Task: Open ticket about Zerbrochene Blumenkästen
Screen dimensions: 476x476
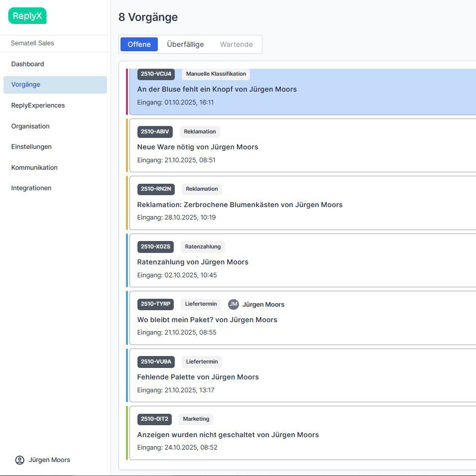Action: pos(239,205)
